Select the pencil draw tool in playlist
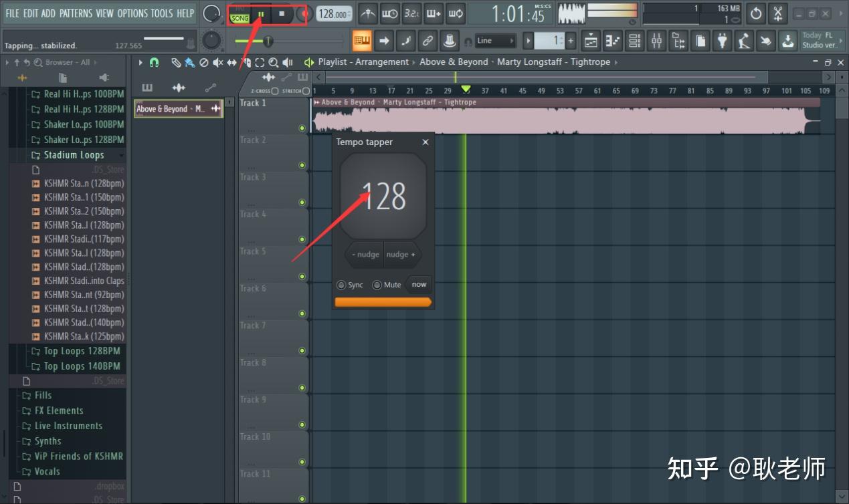Viewport: 849px width, 504px height. pyautogui.click(x=176, y=62)
